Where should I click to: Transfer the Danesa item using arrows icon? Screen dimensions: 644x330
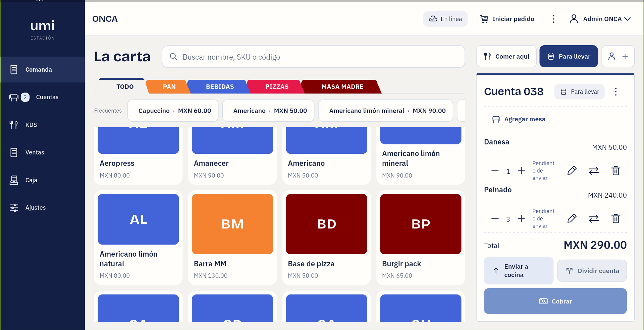pos(594,171)
